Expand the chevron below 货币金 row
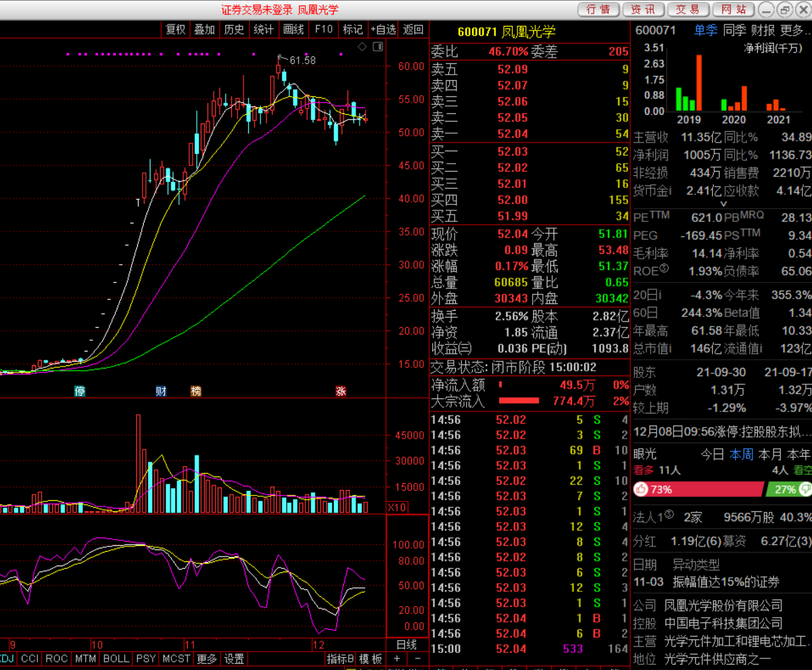 tap(723, 204)
